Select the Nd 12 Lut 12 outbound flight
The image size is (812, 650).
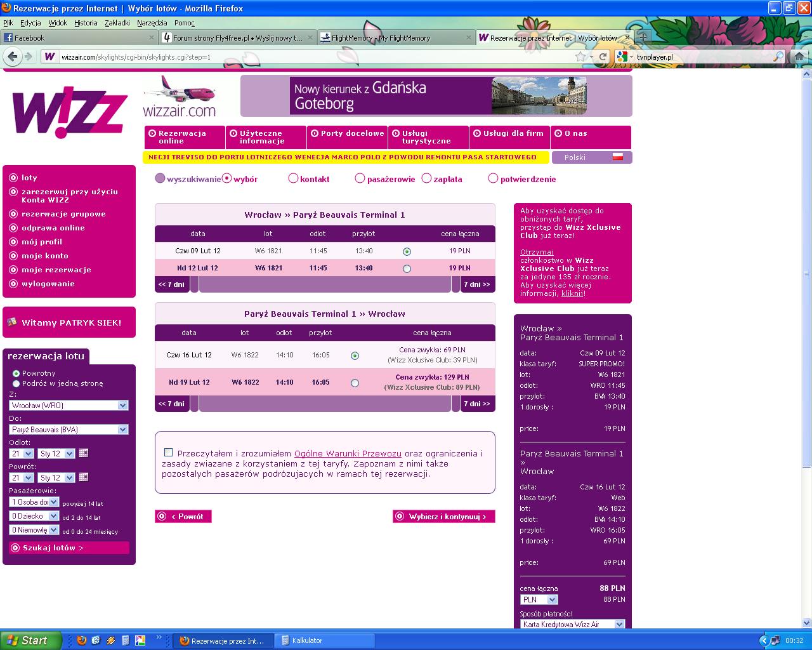tap(407, 269)
